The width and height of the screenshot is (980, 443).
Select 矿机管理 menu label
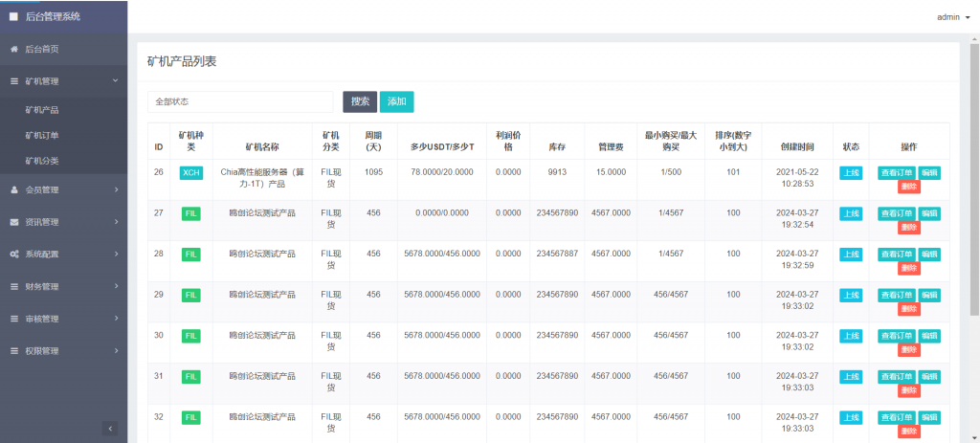[42, 81]
